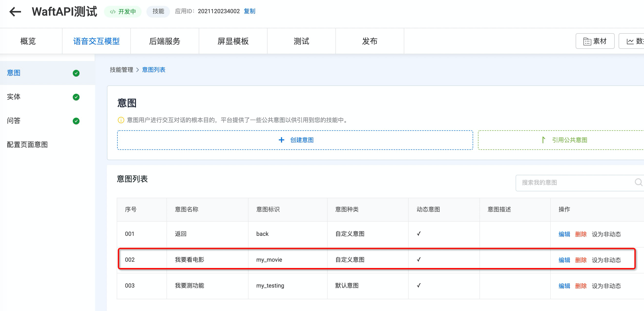Viewport: 644px width, 311px height.
Task: Click the back arrow icon
Action: pos(15,12)
